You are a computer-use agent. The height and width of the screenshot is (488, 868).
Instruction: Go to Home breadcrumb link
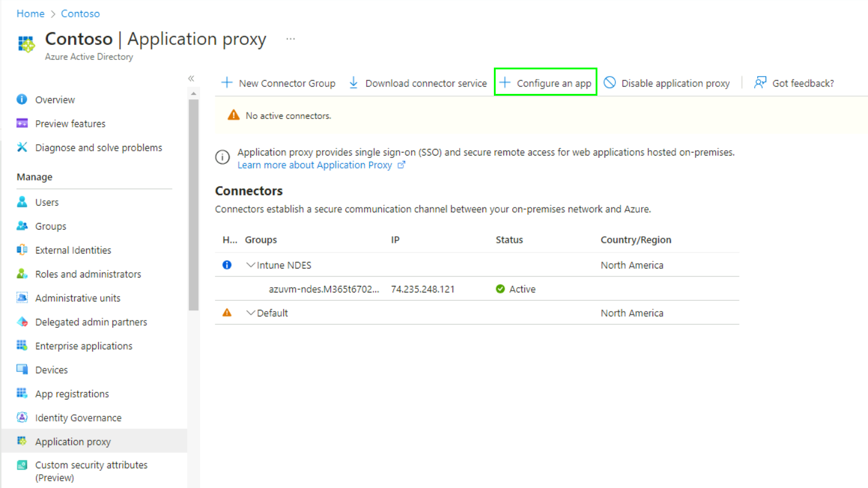tap(31, 13)
